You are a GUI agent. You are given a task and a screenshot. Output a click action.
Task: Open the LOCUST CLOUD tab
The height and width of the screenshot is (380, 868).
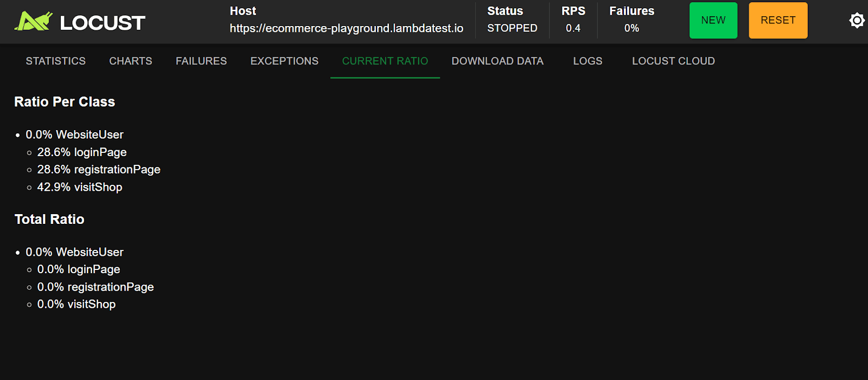(673, 61)
